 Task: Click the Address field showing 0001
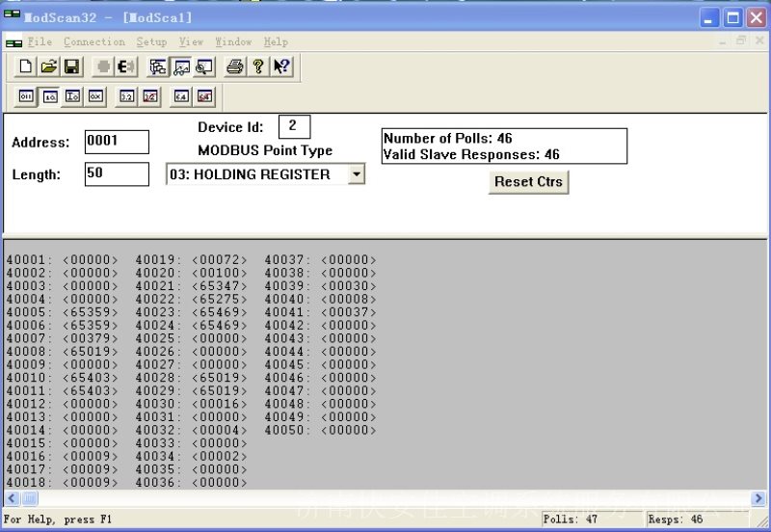(117, 142)
